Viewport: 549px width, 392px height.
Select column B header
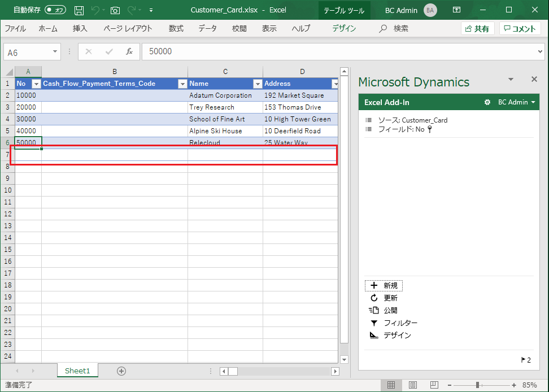115,72
